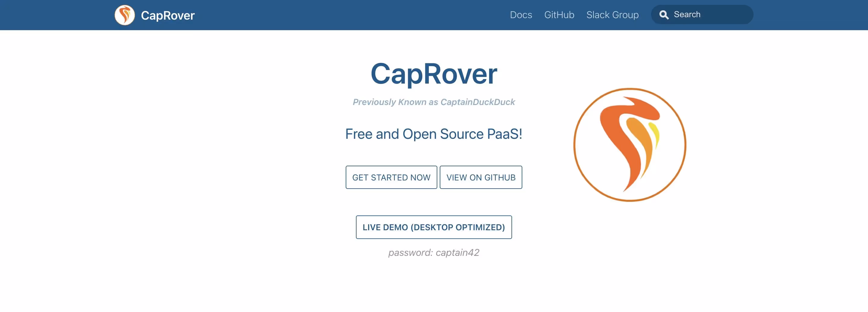Click the GET STARTED NOW button
868x312 pixels.
(391, 177)
